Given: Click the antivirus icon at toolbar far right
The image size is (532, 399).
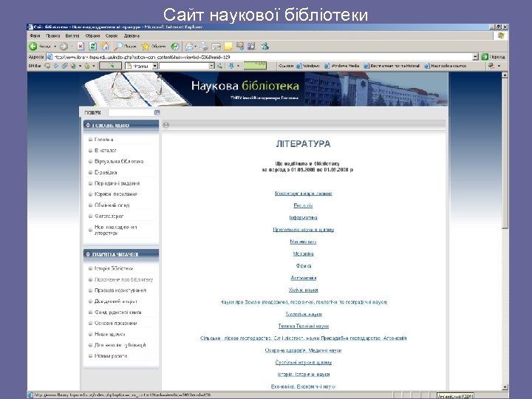Looking at the screenshot, I should click(491, 66).
